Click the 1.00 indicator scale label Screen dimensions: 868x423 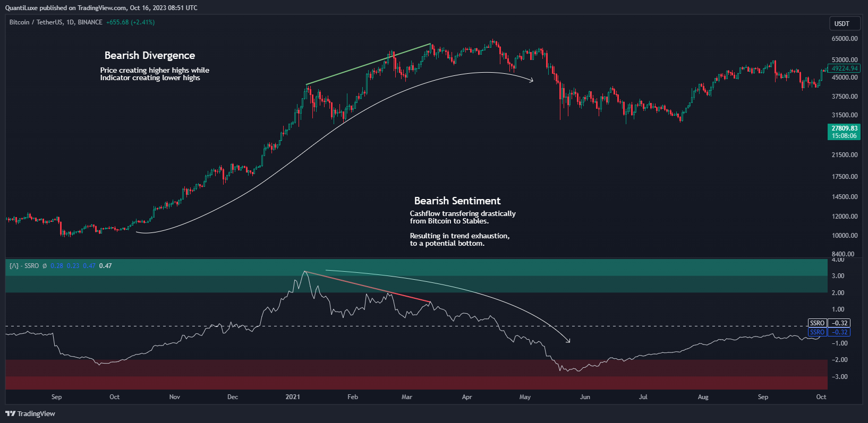[x=838, y=309]
